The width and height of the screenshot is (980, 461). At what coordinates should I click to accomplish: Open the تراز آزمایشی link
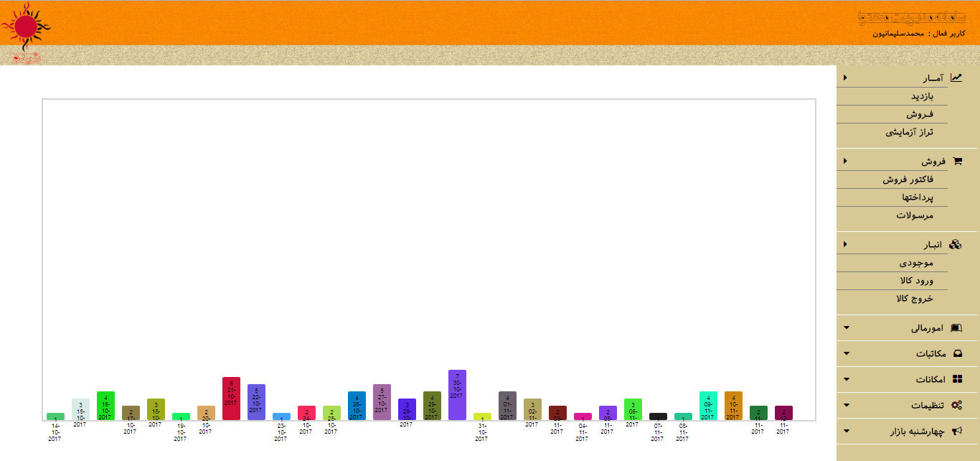click(908, 133)
